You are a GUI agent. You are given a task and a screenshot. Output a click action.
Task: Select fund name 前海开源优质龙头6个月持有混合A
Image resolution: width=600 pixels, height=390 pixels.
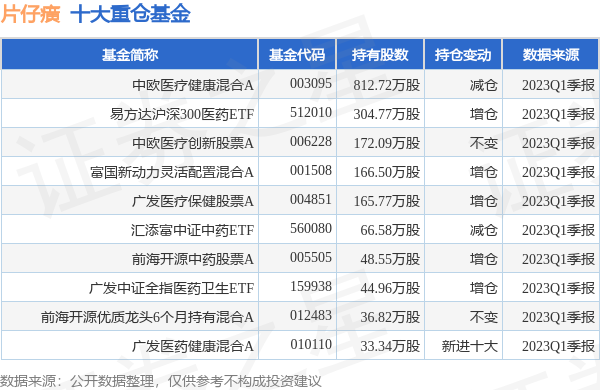(x=147, y=317)
